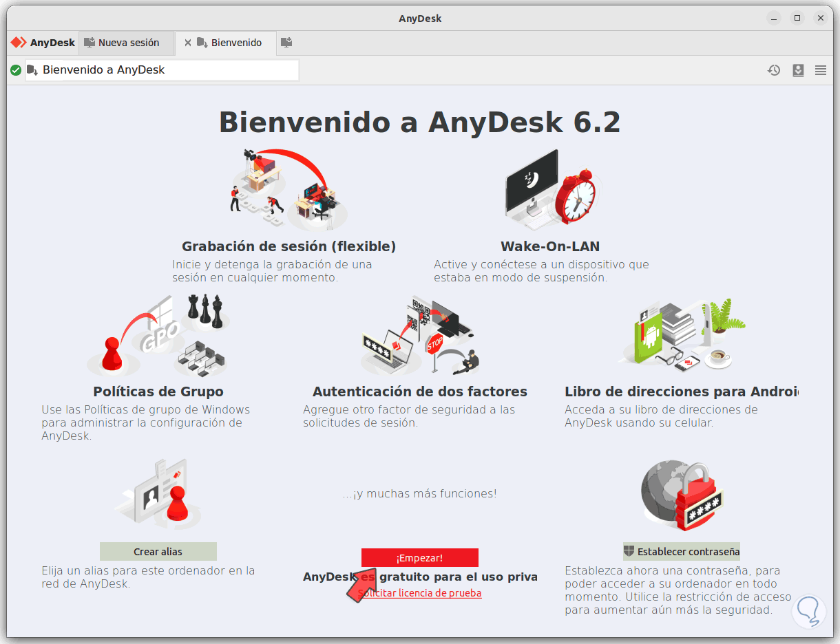Screen dimensions: 840x644
Task: Click the shield icon in Establecer contraseña button
Action: (629, 551)
